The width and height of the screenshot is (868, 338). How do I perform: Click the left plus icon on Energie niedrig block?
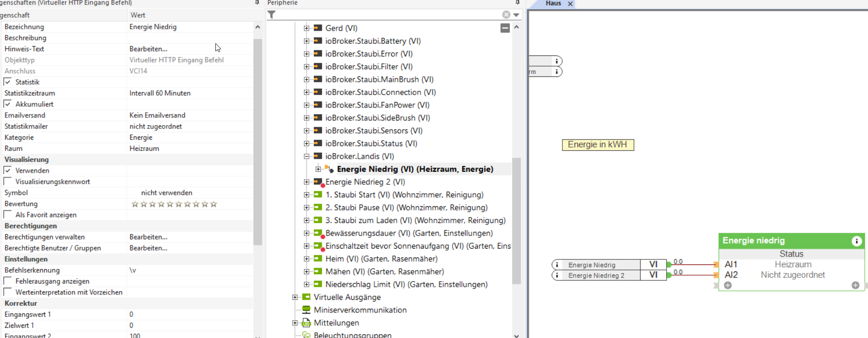coord(728,285)
